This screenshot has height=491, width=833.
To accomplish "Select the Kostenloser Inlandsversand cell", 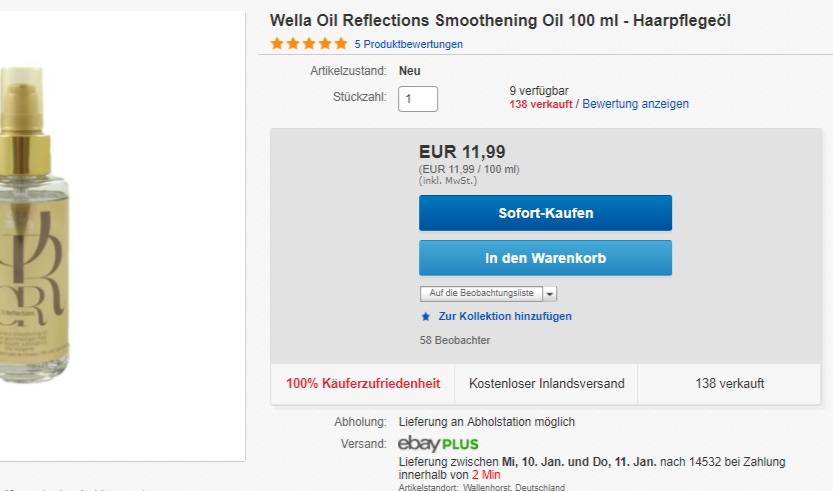I will [x=546, y=383].
